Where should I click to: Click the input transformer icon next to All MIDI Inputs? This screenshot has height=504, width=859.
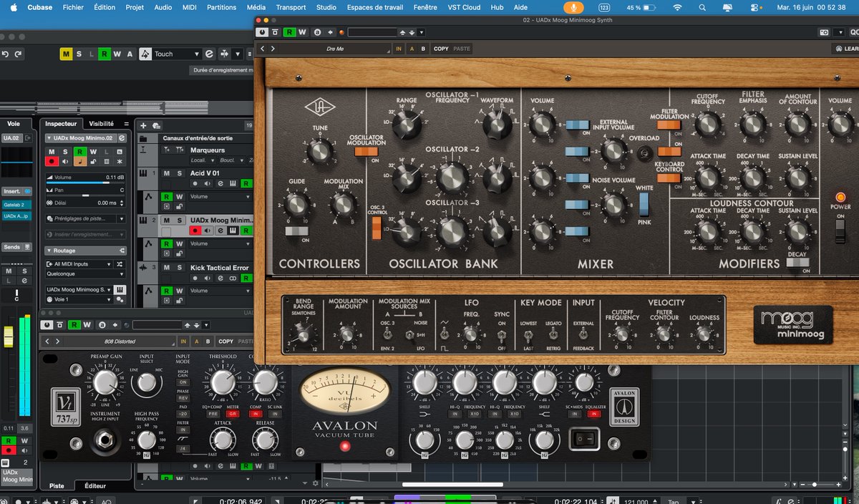click(x=121, y=264)
